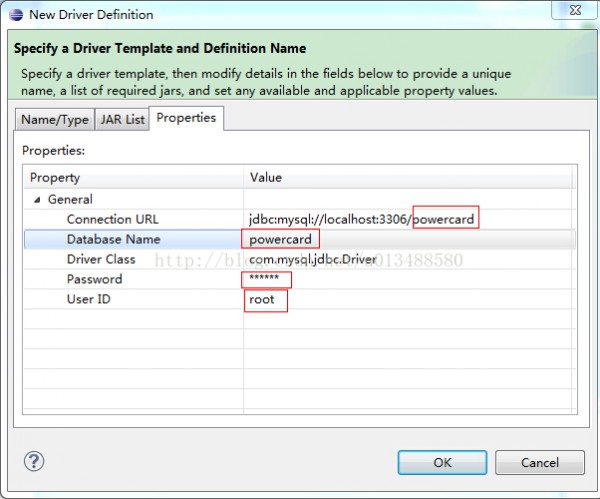Confirm with the OK button
This screenshot has height=499, width=600.
[442, 462]
